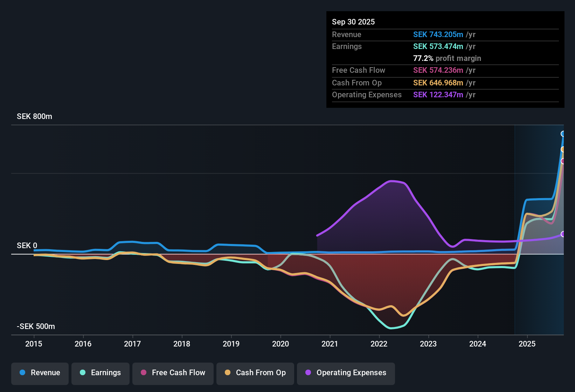Toggle the Operating Expenses series visibility
575x392 pixels.
[346, 373]
